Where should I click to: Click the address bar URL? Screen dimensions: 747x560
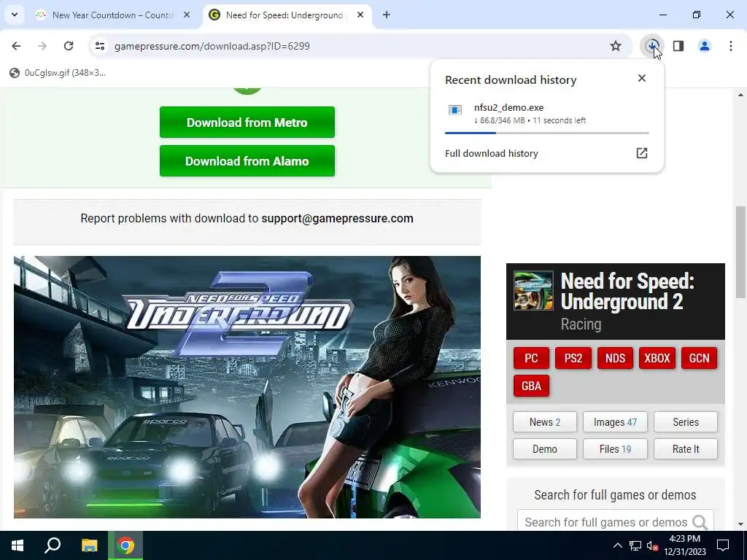pos(212,46)
